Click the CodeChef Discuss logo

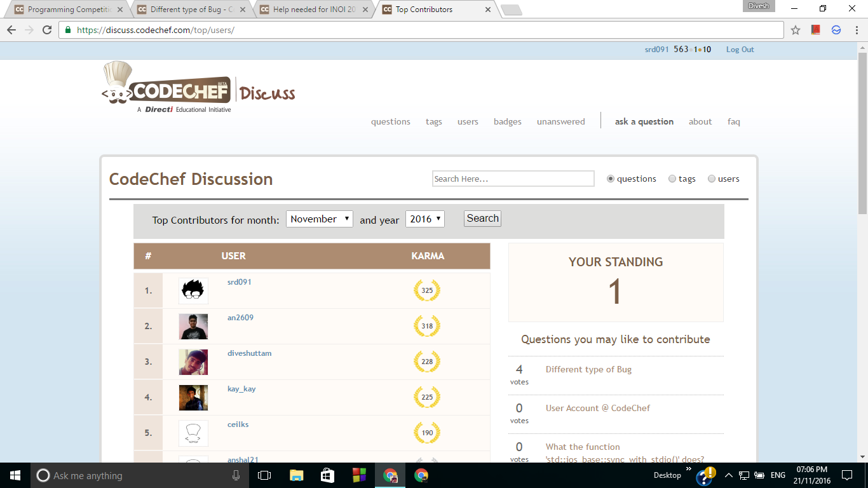pyautogui.click(x=198, y=88)
